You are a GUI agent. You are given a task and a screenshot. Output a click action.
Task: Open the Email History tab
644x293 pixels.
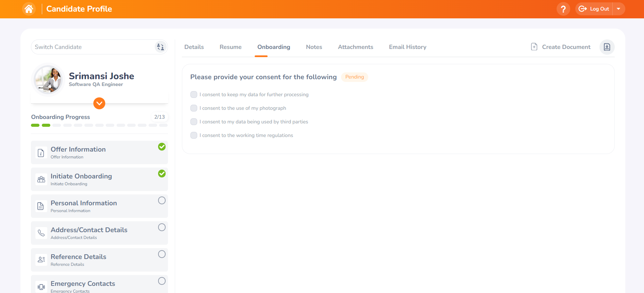coord(407,47)
